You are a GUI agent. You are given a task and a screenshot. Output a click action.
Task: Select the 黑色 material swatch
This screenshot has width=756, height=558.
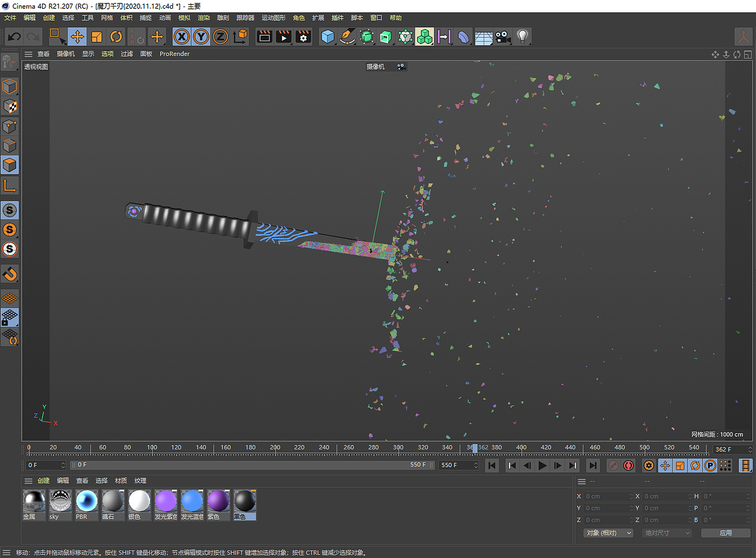[x=245, y=505]
